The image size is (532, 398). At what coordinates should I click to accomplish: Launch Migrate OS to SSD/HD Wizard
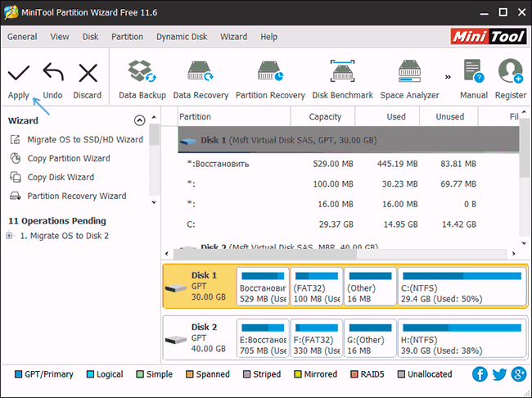pyautogui.click(x=84, y=140)
